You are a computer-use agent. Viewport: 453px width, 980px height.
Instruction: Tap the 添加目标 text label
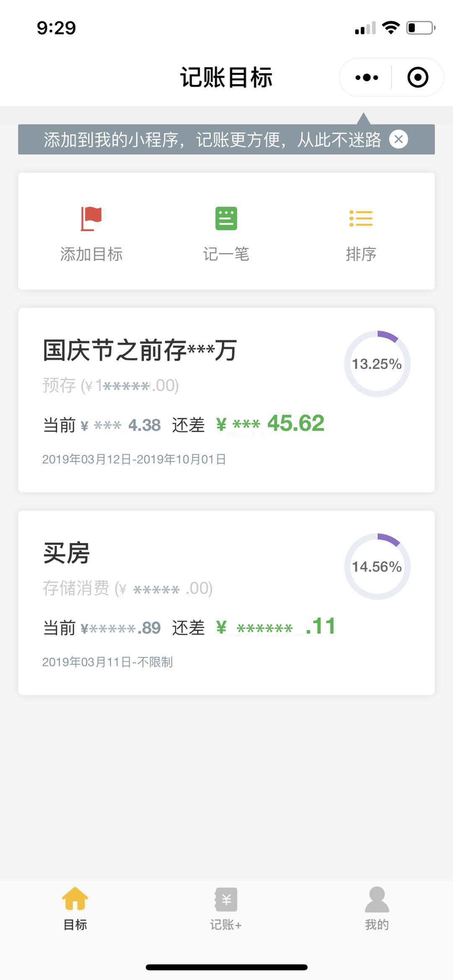pyautogui.click(x=91, y=254)
